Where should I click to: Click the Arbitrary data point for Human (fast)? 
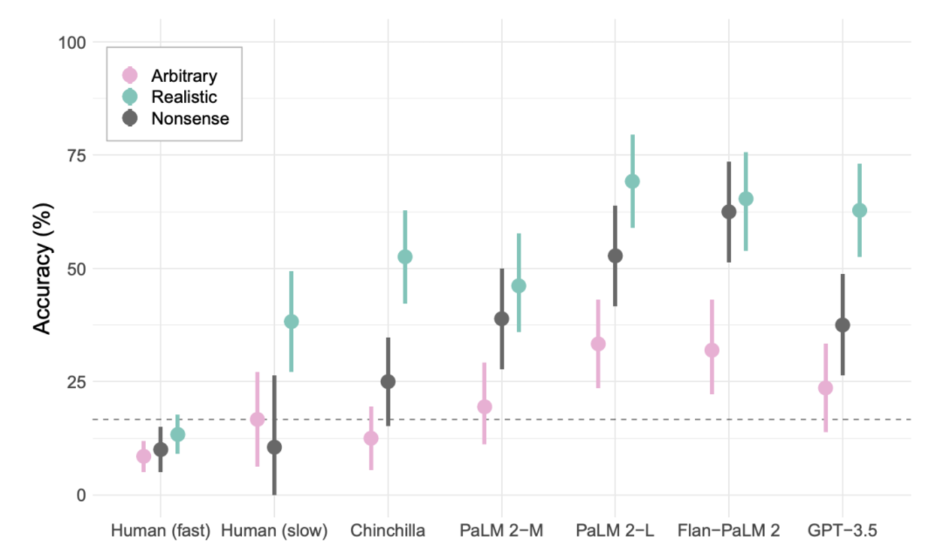(143, 456)
